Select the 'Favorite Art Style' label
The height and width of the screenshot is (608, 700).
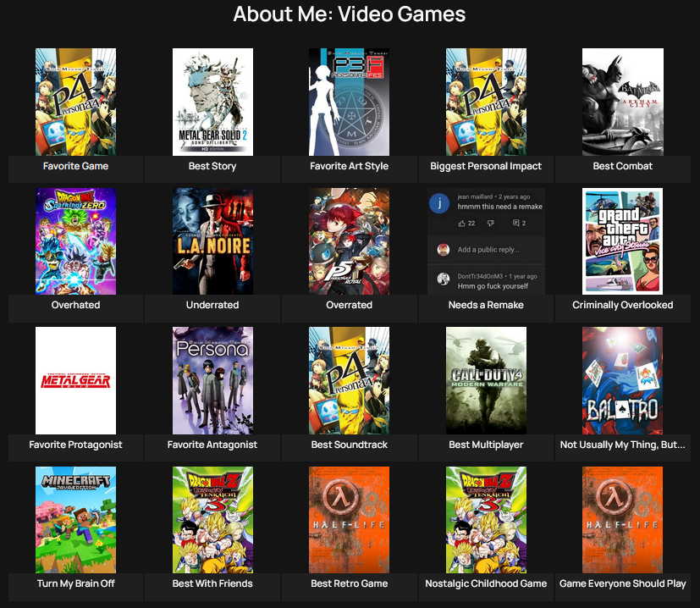349,166
